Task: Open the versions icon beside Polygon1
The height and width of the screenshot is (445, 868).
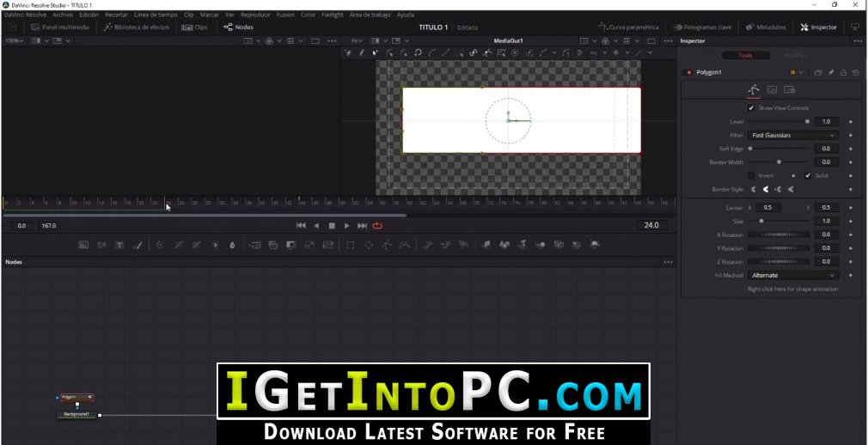Action: click(x=817, y=72)
